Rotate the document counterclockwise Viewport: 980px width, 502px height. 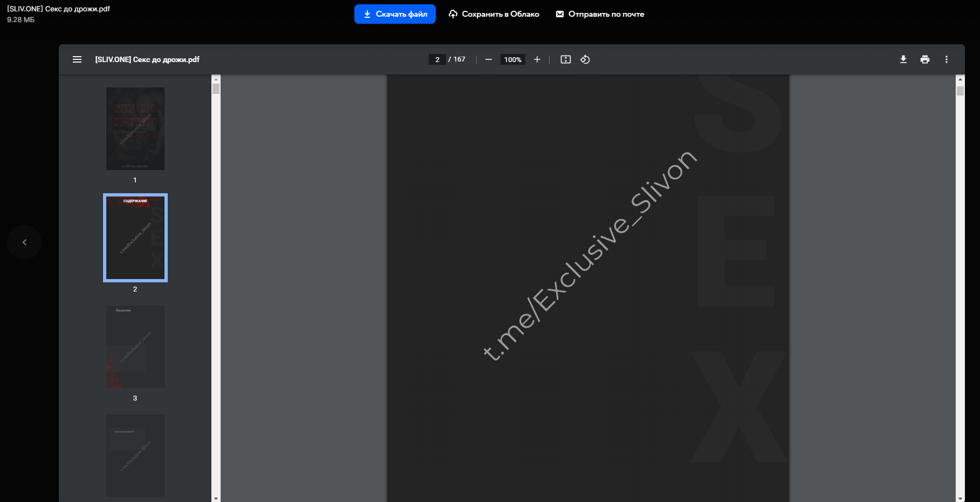(x=585, y=59)
